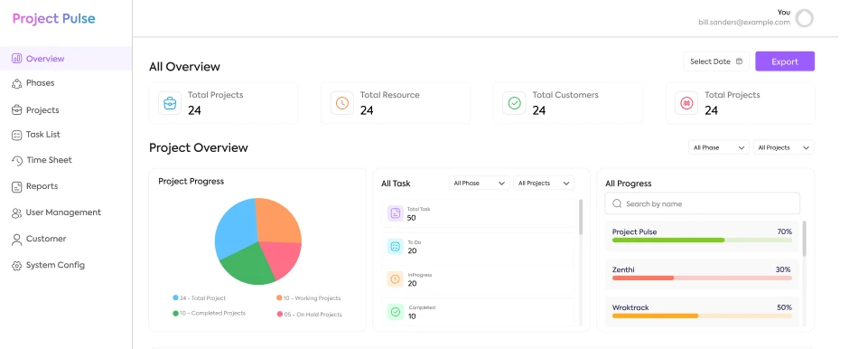Click the Customer person icon in sidebar
Image resolution: width=868 pixels, height=349 pixels.
click(x=16, y=240)
